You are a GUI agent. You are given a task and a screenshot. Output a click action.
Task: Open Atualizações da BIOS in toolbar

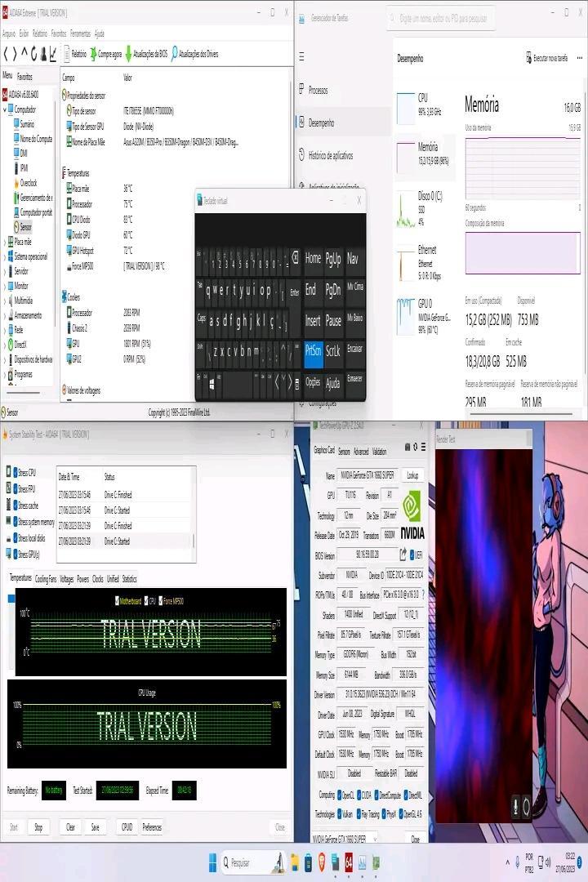click(146, 54)
